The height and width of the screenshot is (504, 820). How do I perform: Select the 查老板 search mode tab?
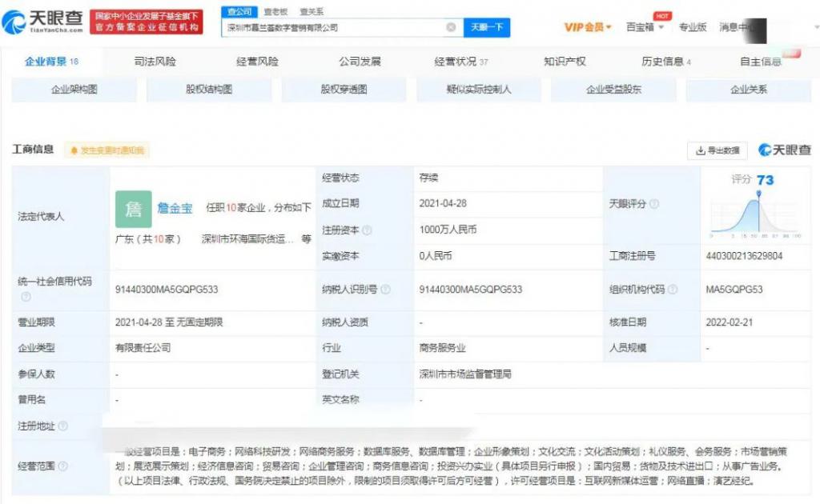pos(275,12)
